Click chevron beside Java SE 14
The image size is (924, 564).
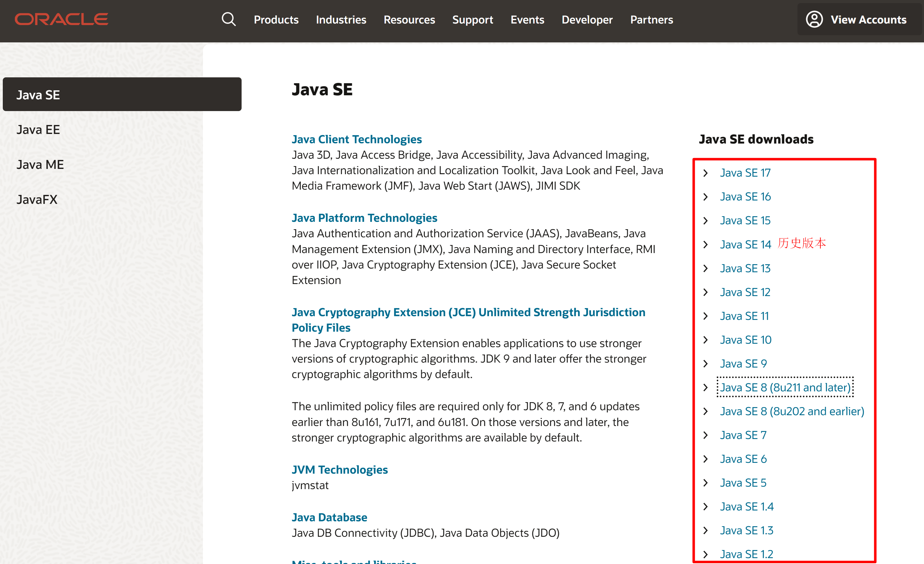[x=705, y=244]
